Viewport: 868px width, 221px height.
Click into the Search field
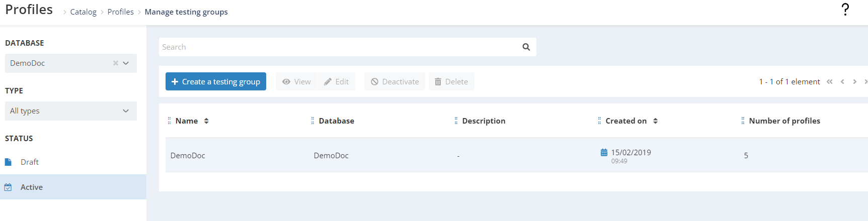pyautogui.click(x=340, y=47)
